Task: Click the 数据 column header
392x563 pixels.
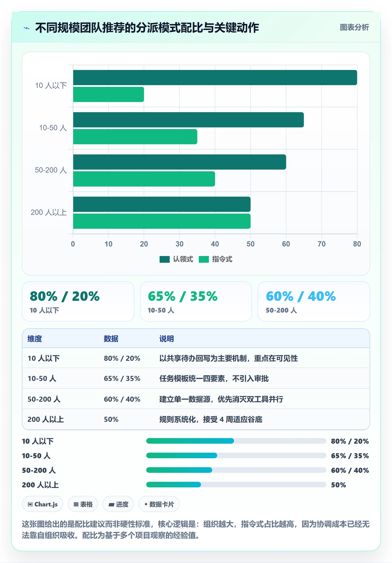Action: click(x=111, y=339)
